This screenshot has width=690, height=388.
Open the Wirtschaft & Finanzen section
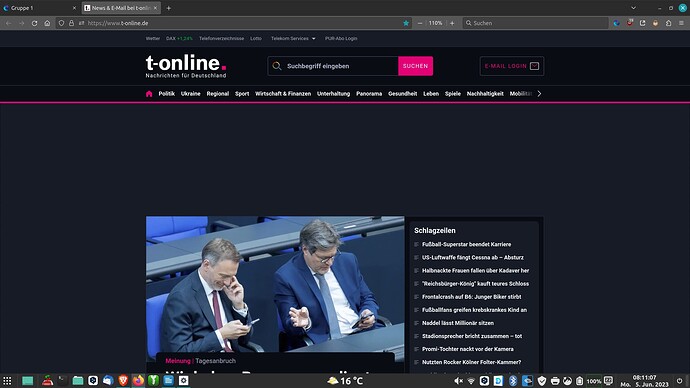(283, 94)
